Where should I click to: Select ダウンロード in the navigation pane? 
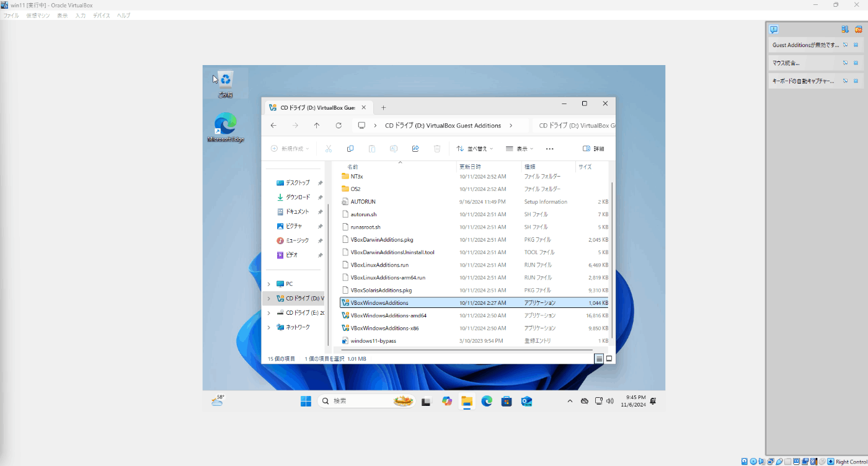coord(298,197)
